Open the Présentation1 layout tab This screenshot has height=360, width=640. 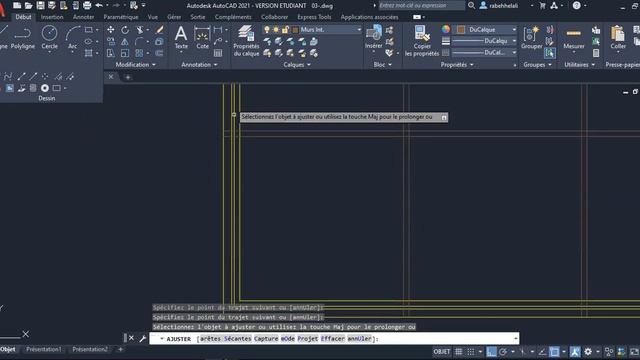click(x=44, y=349)
